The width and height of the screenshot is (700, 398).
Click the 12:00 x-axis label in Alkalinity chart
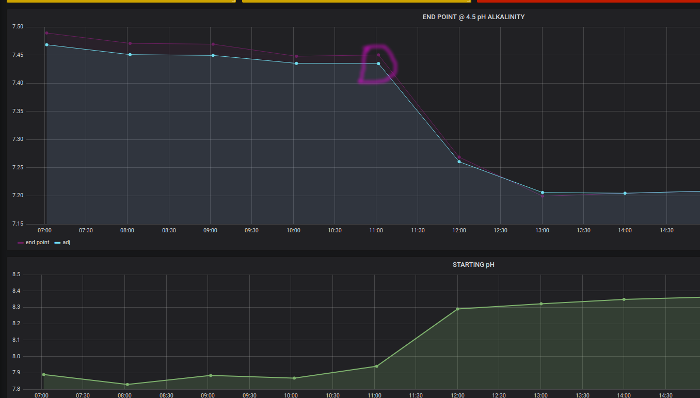459,230
